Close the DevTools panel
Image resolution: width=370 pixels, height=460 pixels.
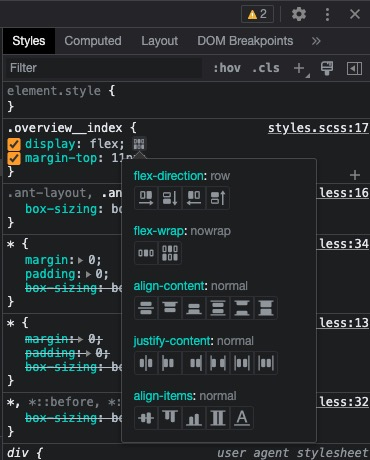(355, 14)
